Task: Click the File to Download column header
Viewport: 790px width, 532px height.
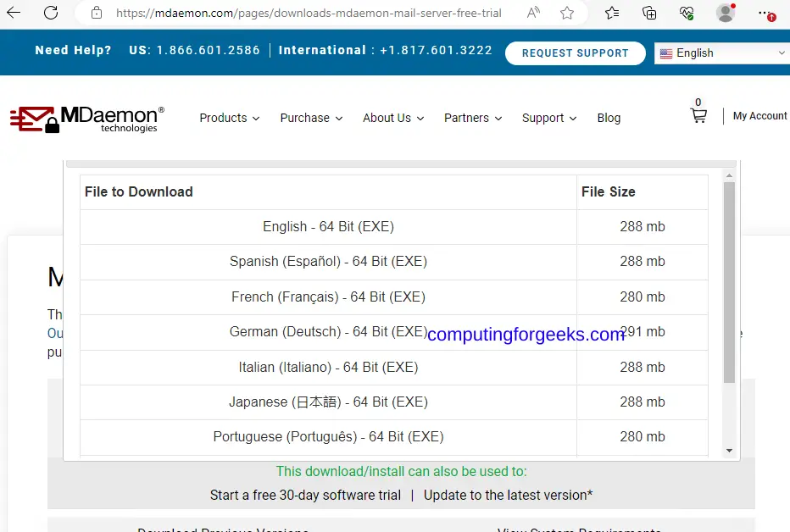Action: (x=138, y=191)
